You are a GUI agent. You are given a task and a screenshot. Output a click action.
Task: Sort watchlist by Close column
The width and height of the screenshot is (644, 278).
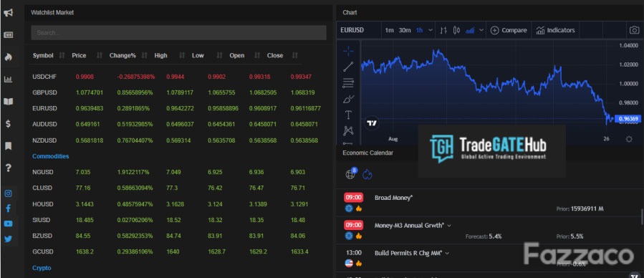[275, 55]
